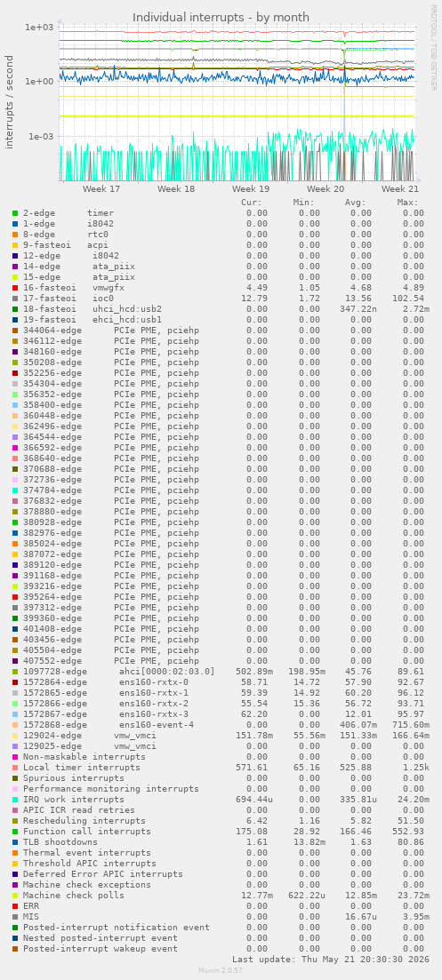442x980 pixels.
Task: Click the gray 17-fasteoi ioc0 legend swatch
Action: coord(14,299)
